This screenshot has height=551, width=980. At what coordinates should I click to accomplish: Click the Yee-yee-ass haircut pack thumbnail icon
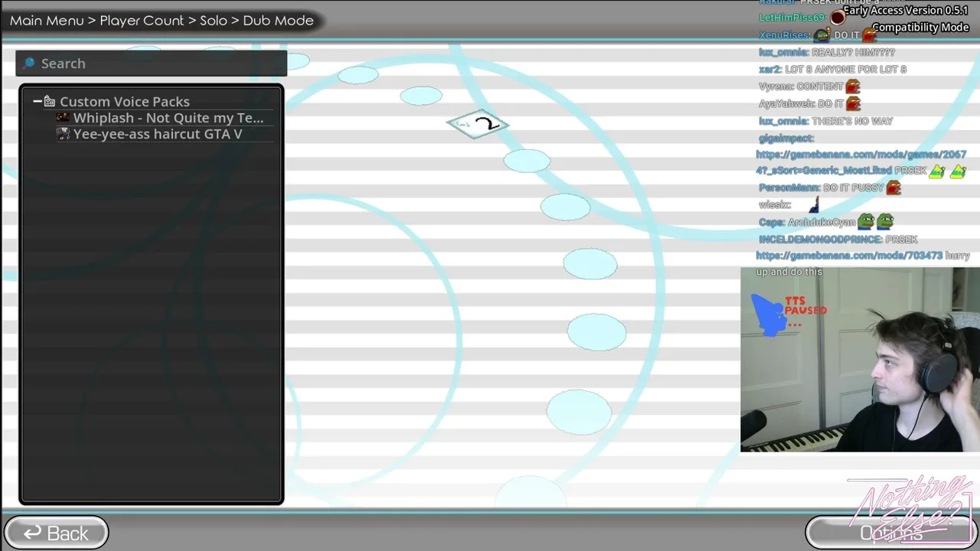(63, 134)
